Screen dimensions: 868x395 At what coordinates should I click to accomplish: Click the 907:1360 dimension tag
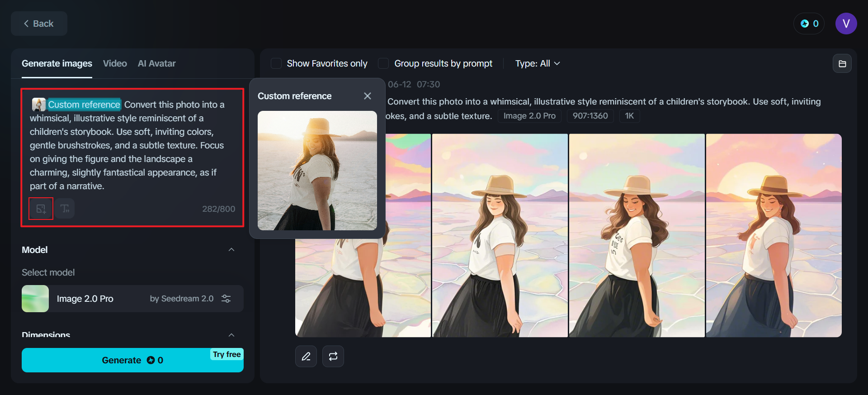tap(590, 116)
